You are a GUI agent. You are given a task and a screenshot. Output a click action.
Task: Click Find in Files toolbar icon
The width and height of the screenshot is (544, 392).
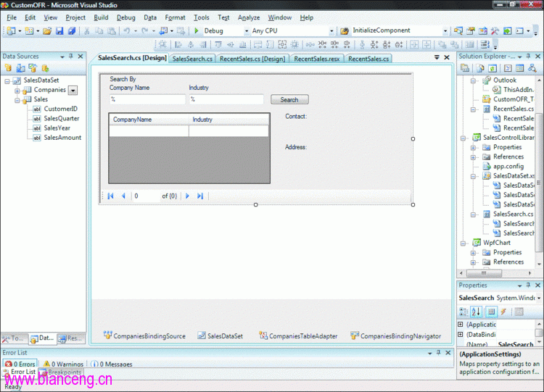pyautogui.click(x=344, y=31)
